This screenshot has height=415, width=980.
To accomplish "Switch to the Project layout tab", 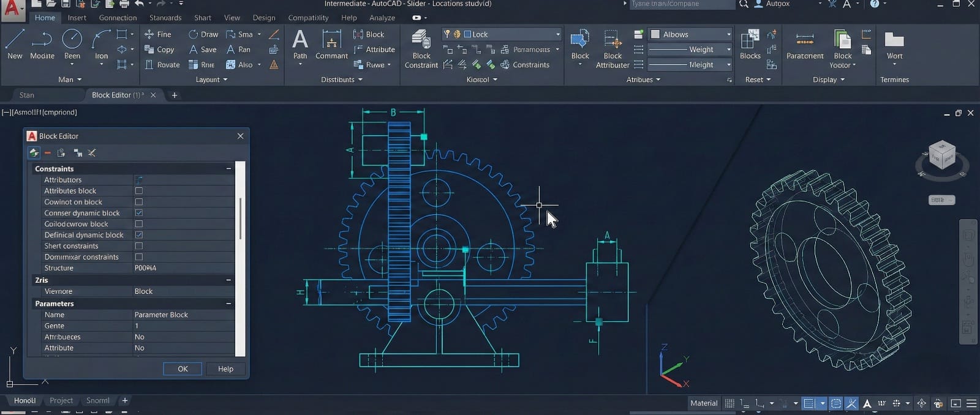I will click(x=61, y=400).
